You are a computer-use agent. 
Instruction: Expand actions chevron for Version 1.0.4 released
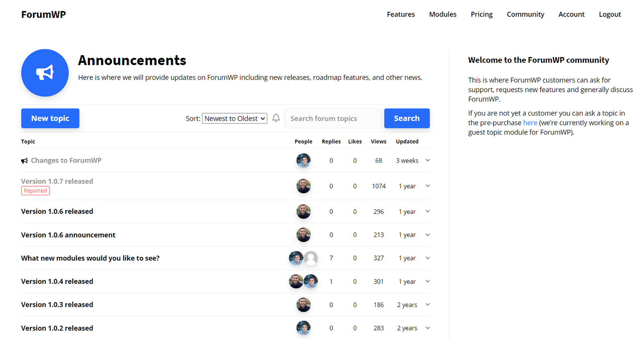pos(428,281)
